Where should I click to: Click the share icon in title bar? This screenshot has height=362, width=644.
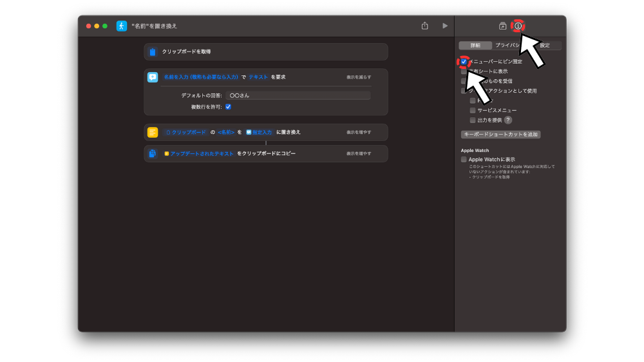(424, 26)
